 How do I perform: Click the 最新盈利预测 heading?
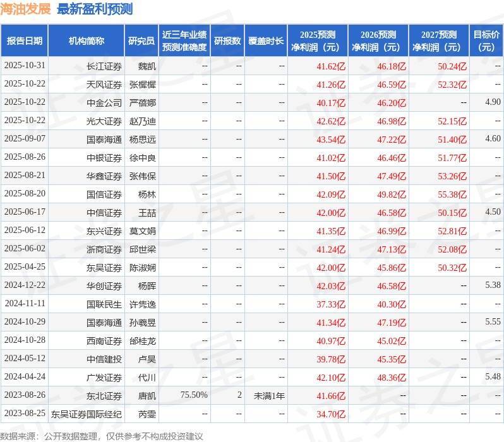coord(95,9)
